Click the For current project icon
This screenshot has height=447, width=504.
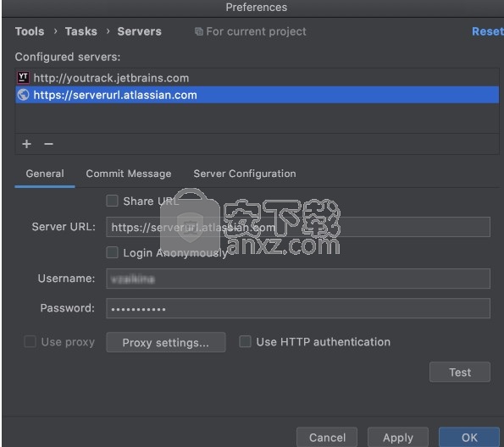coord(199,31)
